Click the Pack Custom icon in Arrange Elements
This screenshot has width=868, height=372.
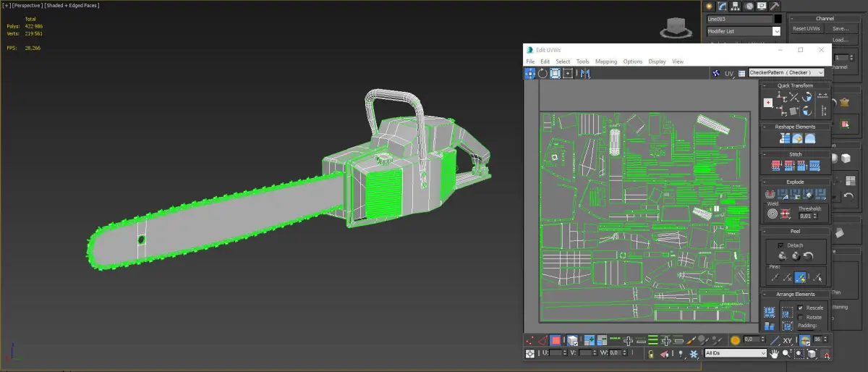point(769,312)
